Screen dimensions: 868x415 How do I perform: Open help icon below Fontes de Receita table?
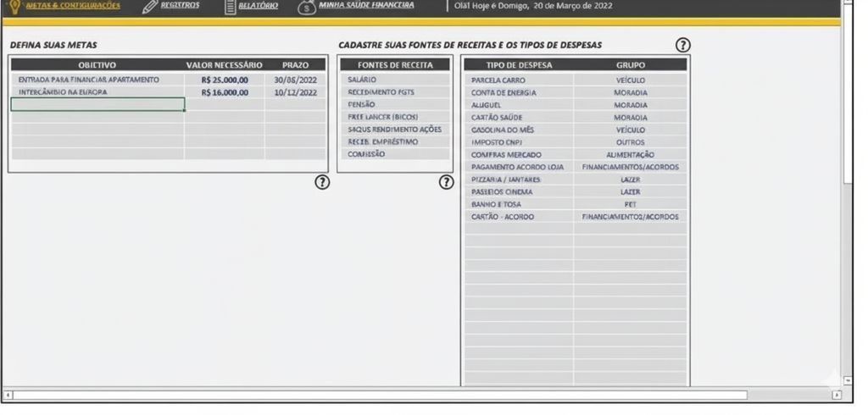point(446,182)
